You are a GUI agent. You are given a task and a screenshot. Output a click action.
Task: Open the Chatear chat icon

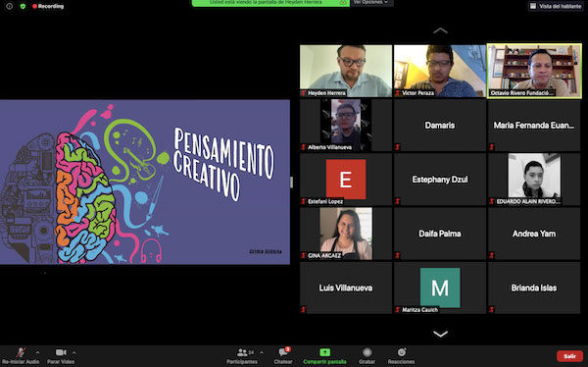click(283, 352)
